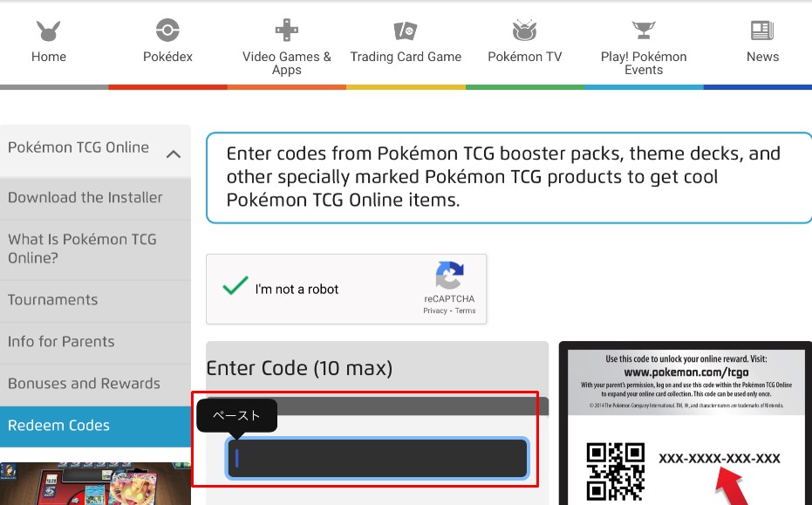Image resolution: width=812 pixels, height=505 pixels.
Task: Click the Trading Card Game cards icon
Action: [406, 31]
